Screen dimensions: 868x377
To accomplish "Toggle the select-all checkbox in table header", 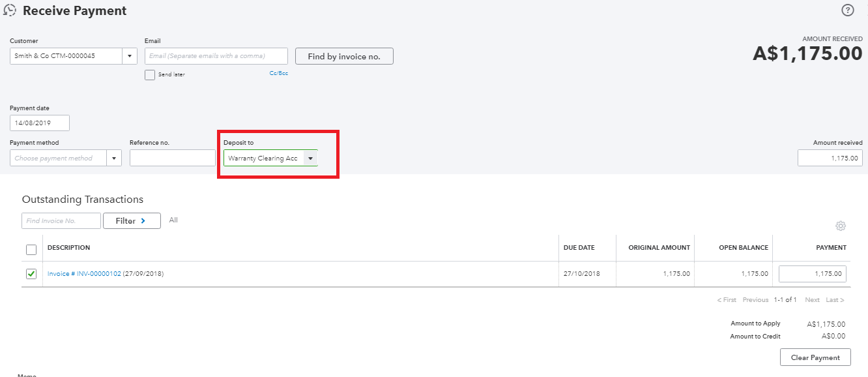I will 31,249.
